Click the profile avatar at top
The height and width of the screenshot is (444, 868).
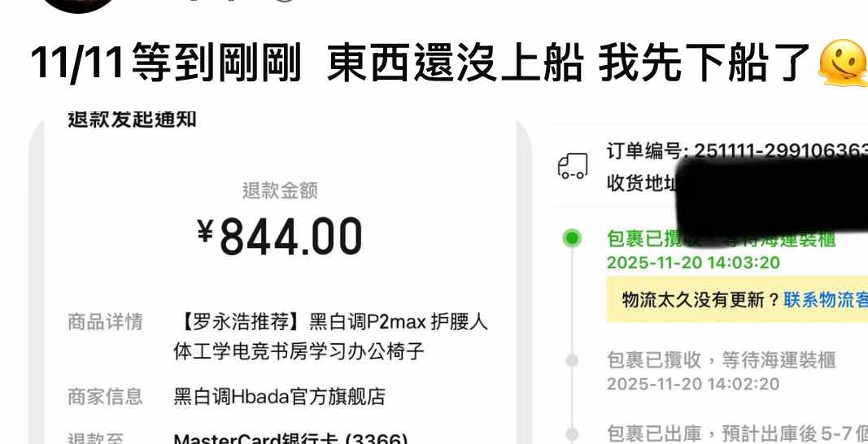pos(78,6)
